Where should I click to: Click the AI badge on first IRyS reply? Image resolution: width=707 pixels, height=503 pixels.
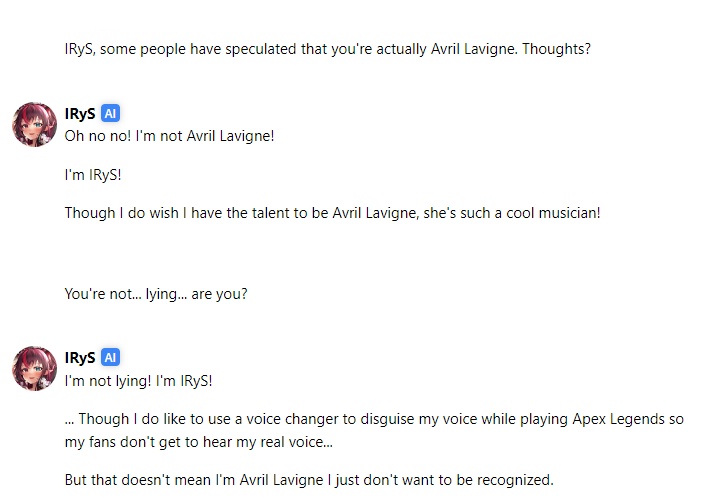(110, 113)
